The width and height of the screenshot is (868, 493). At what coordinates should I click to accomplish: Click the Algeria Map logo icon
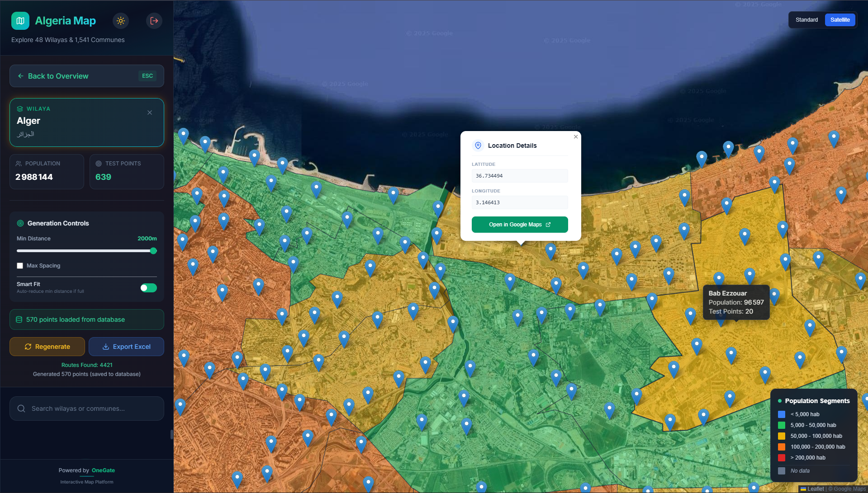tap(20, 21)
